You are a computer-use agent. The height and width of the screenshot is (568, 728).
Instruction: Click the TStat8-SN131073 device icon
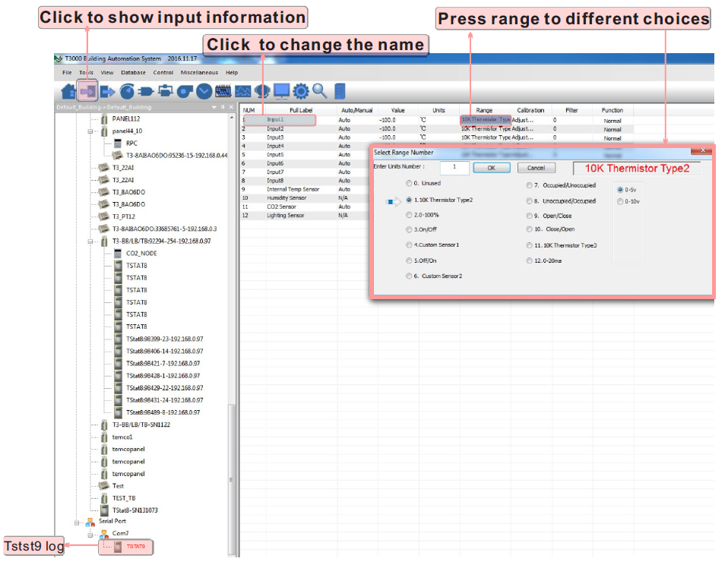(x=104, y=510)
